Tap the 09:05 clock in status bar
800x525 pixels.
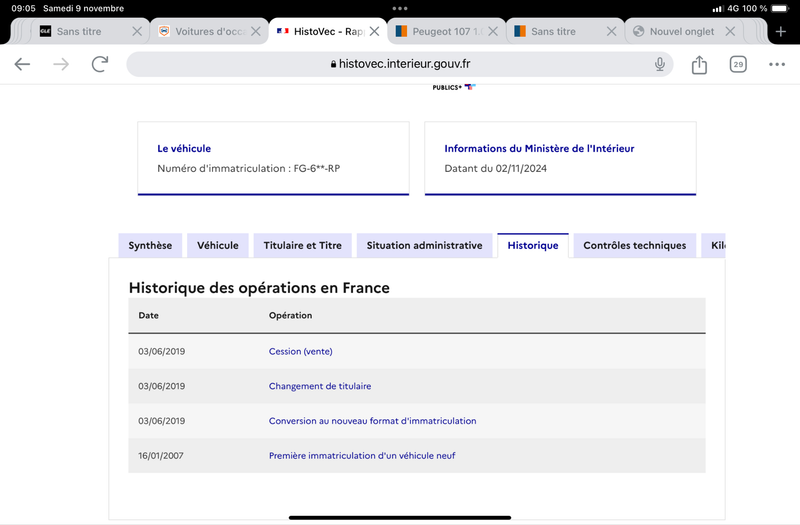click(x=23, y=8)
